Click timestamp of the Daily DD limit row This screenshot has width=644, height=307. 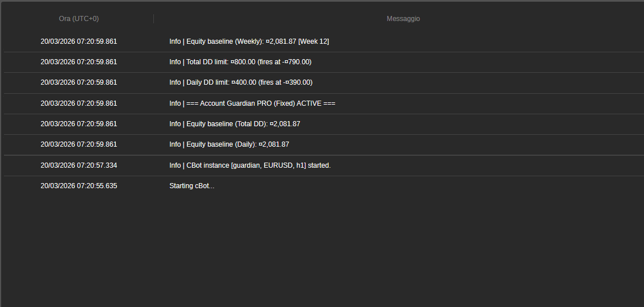point(79,82)
